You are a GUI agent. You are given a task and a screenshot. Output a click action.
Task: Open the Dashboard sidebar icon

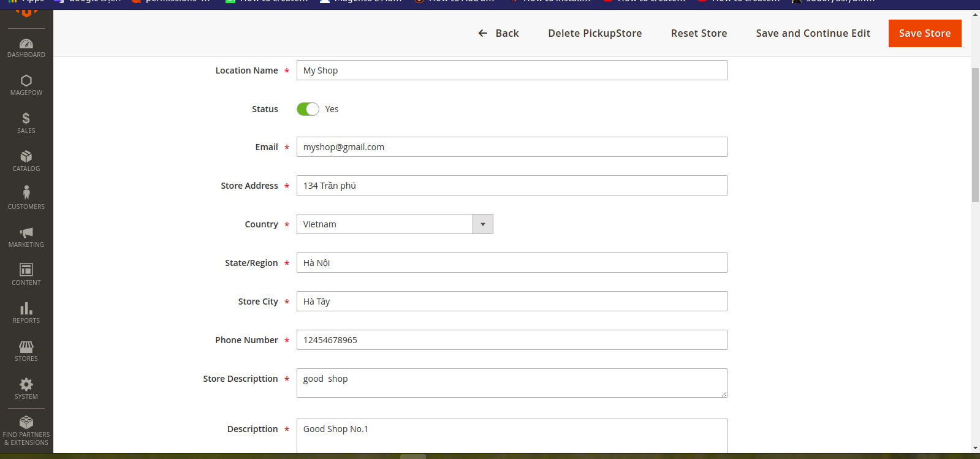click(26, 44)
